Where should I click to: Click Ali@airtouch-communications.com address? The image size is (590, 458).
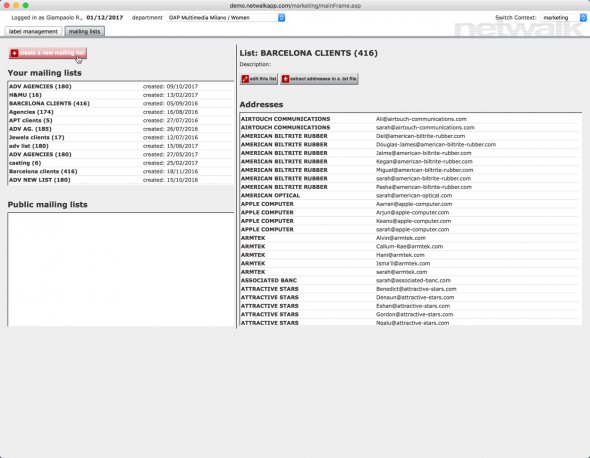tap(421, 119)
